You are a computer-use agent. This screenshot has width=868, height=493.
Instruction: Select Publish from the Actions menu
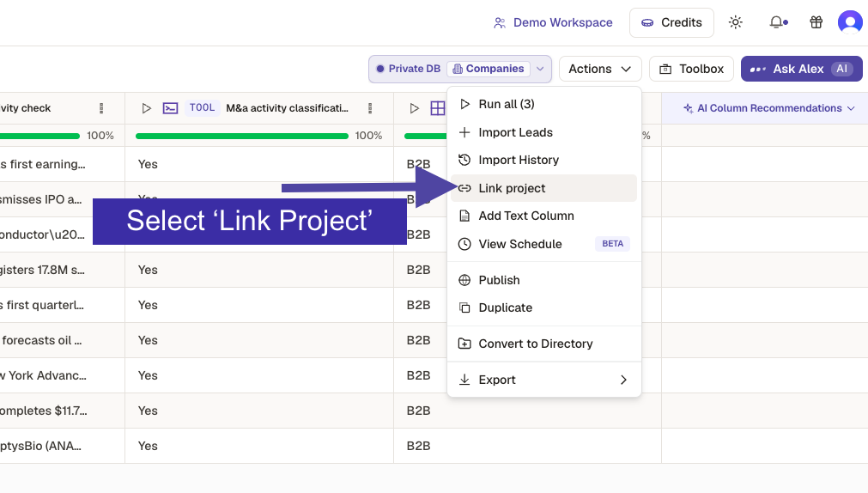[x=543, y=280]
